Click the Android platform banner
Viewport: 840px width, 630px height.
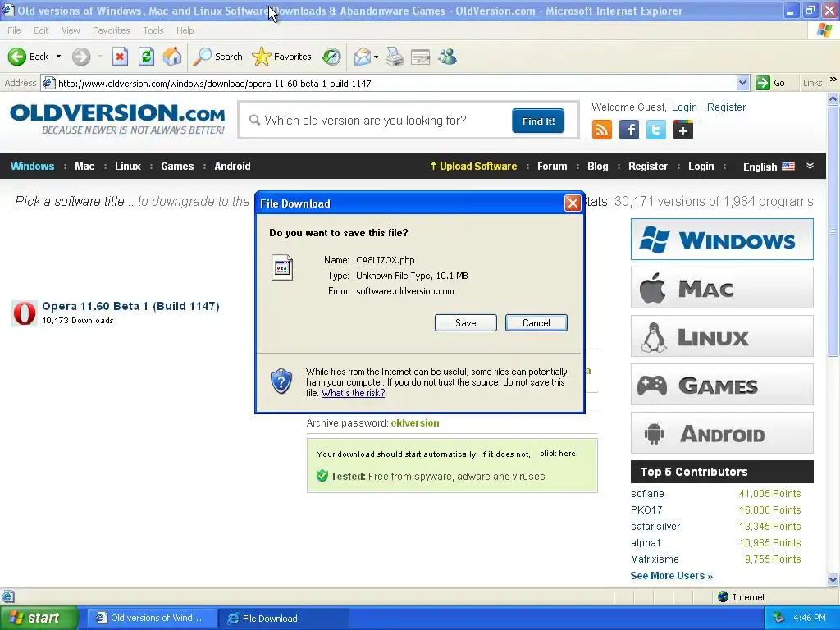coord(722,433)
